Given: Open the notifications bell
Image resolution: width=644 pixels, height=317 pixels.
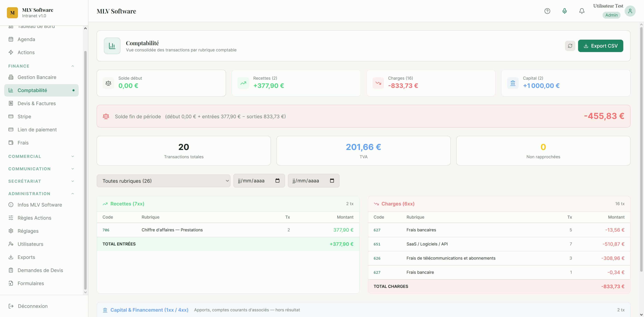Looking at the screenshot, I should coord(582,11).
